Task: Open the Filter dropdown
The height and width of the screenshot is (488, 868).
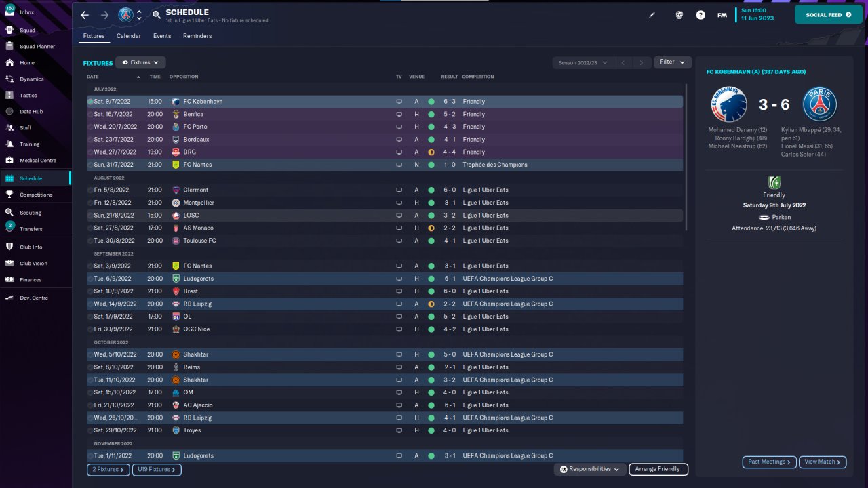Action: point(673,62)
